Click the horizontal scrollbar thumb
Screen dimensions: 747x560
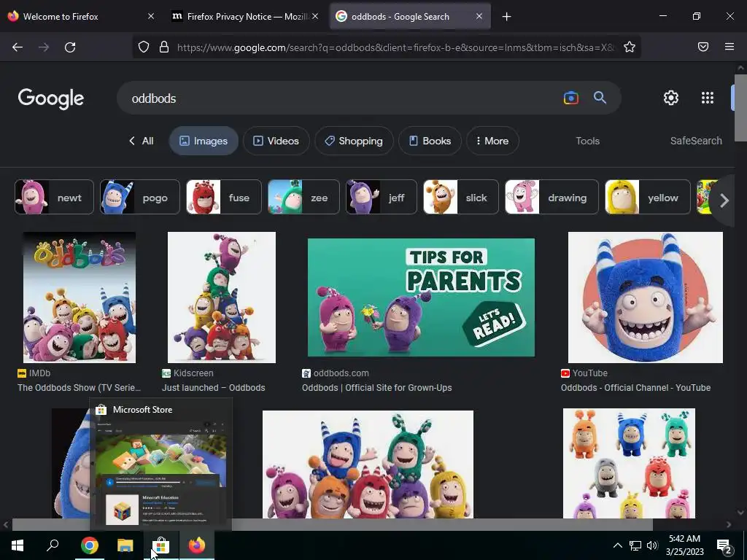332,524
